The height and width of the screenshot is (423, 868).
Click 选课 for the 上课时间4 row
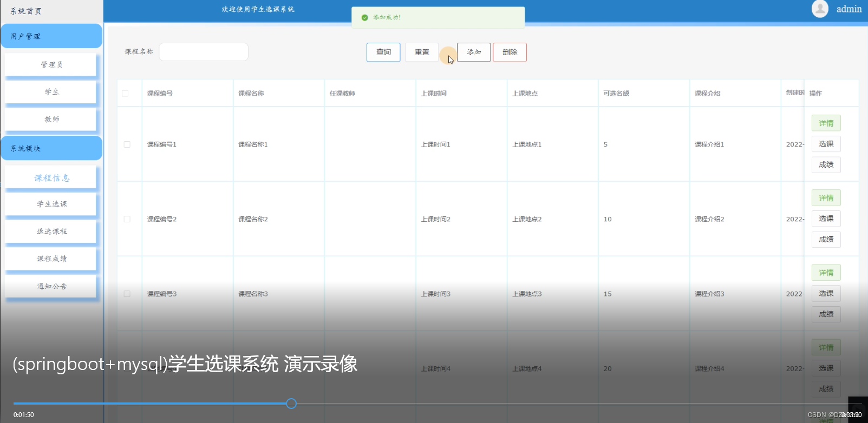pos(826,368)
